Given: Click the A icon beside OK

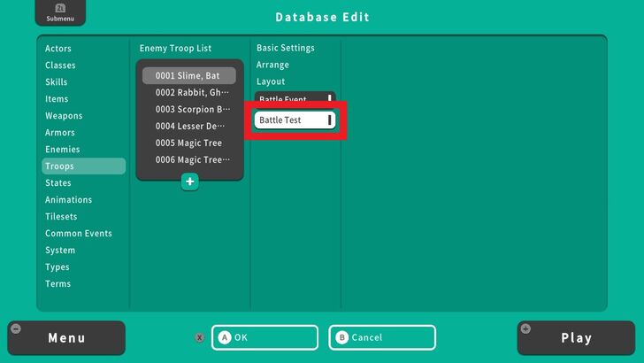Looking at the screenshot, I should (225, 337).
